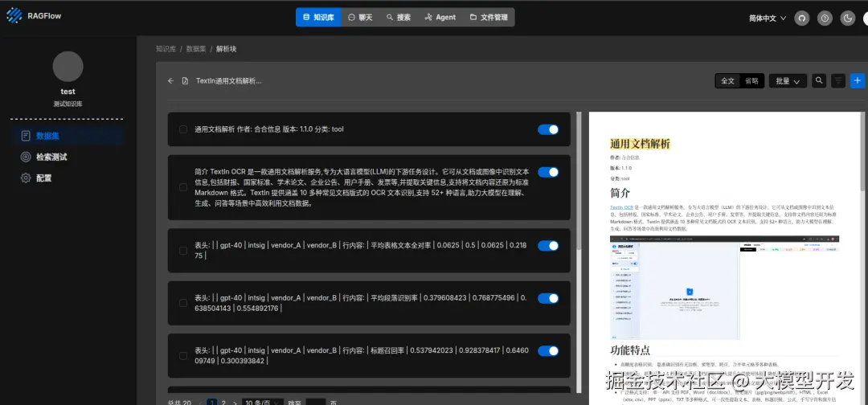868x405 pixels.
Task: Select the 简介 TextIn OCR chunk text
Action: tap(362, 187)
